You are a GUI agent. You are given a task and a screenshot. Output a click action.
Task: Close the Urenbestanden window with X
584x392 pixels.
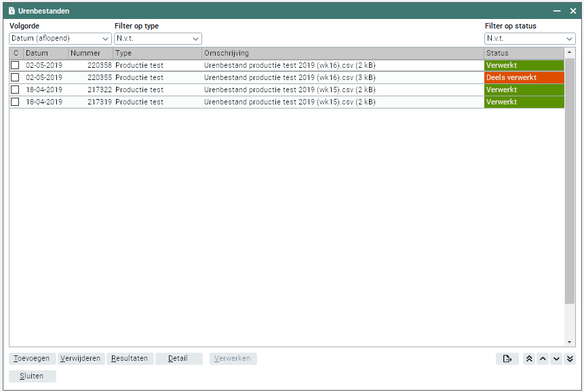tap(573, 11)
